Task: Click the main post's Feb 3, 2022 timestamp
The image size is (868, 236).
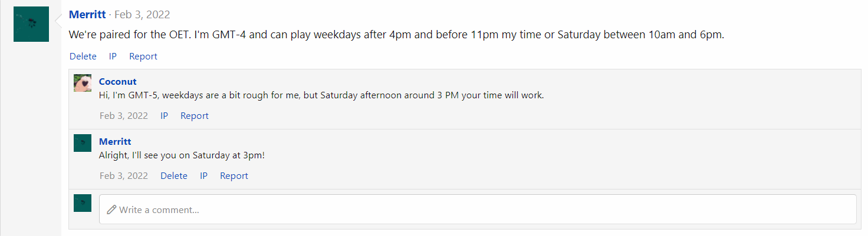Action: click(x=142, y=15)
